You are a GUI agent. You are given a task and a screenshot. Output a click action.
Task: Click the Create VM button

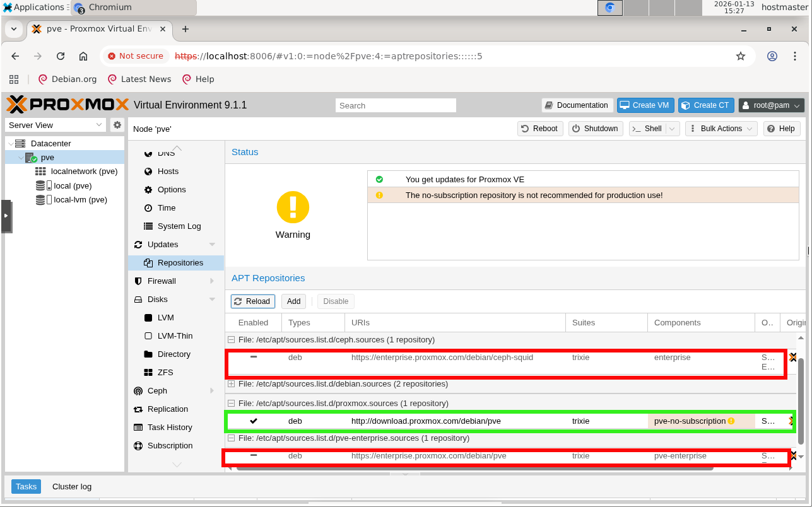645,105
